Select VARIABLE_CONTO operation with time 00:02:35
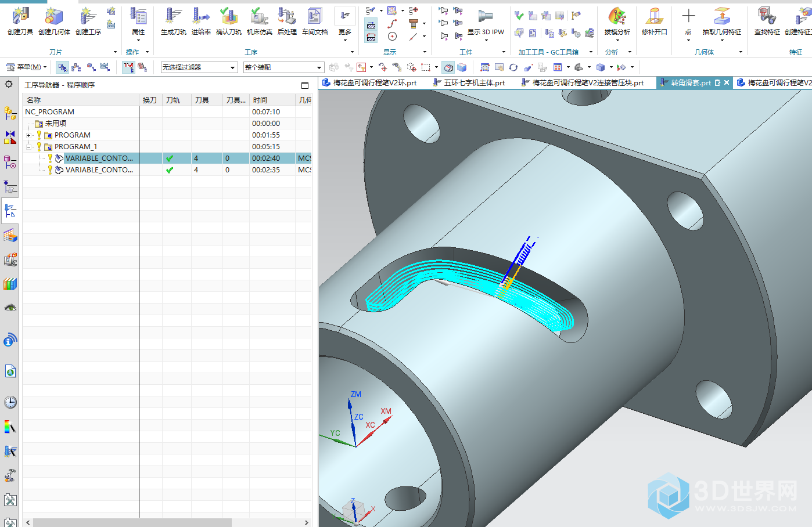The width and height of the screenshot is (812, 527). click(99, 170)
